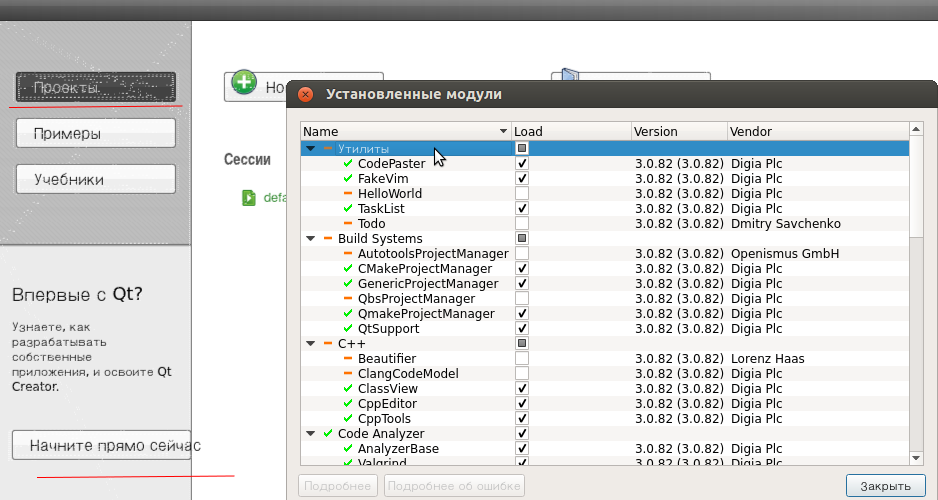Click orange dash icon beside Beautifier

(348, 358)
